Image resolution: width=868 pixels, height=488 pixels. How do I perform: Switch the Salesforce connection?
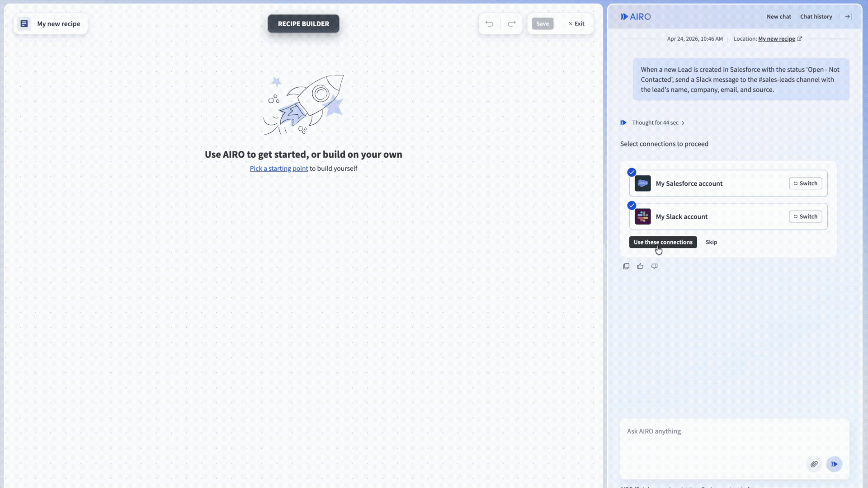click(x=806, y=183)
